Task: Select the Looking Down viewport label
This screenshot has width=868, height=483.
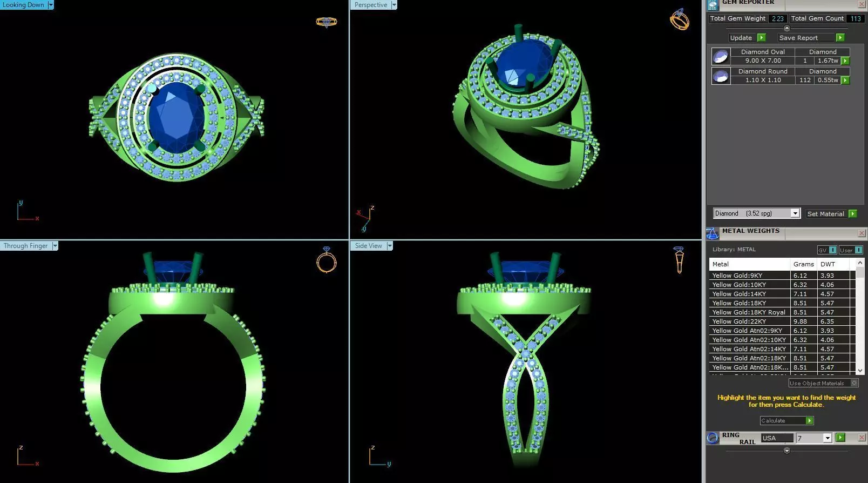Action: pyautogui.click(x=24, y=5)
